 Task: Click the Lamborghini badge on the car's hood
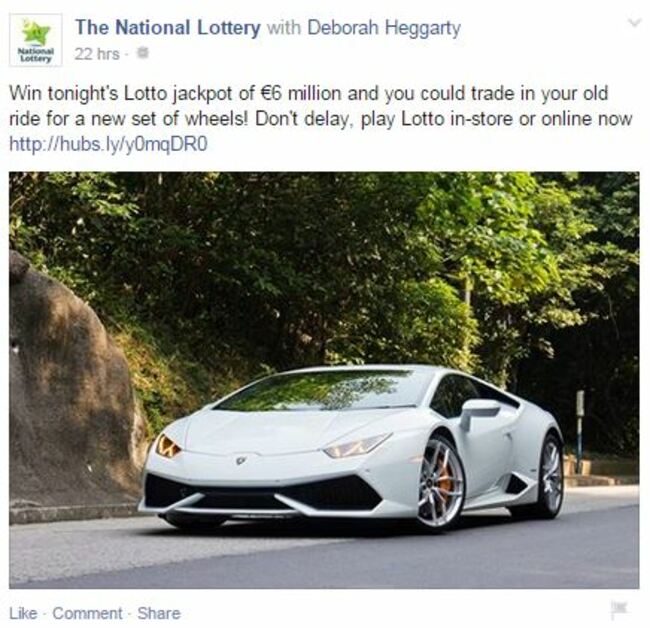click(x=241, y=460)
